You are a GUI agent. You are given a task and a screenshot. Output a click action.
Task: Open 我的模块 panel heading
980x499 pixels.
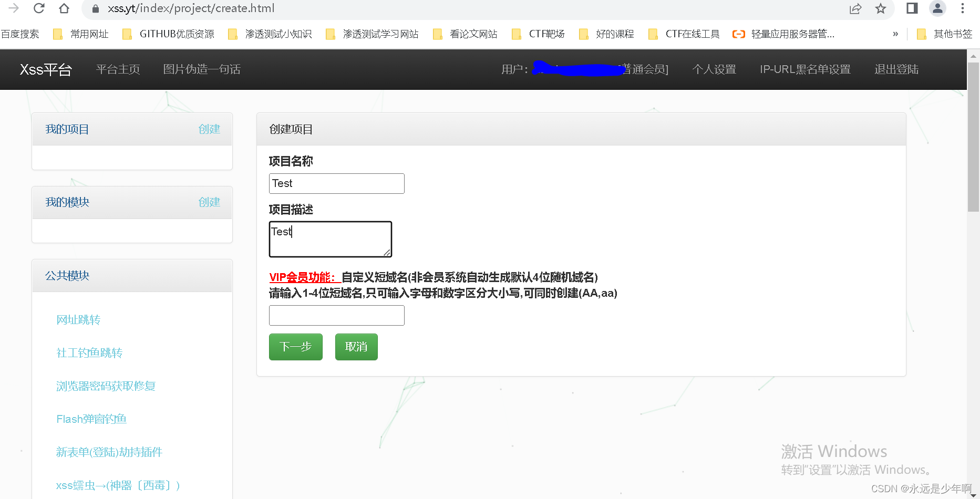tap(67, 202)
